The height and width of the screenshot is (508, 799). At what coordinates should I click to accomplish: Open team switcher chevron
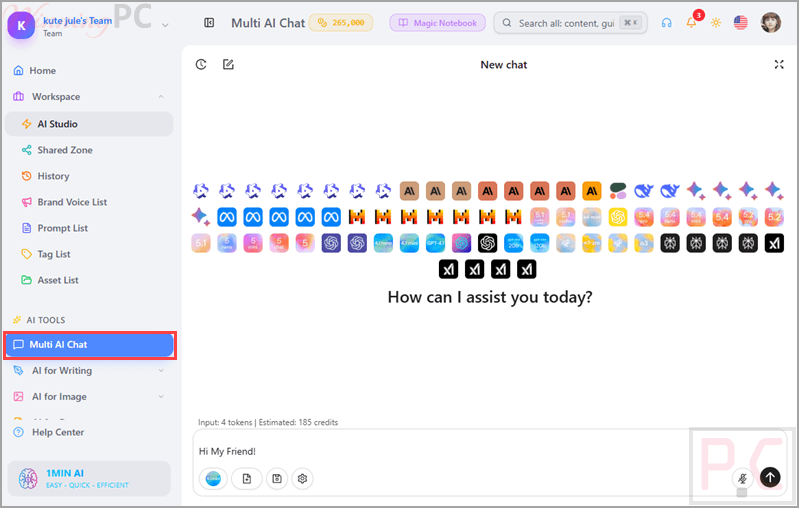(x=165, y=24)
